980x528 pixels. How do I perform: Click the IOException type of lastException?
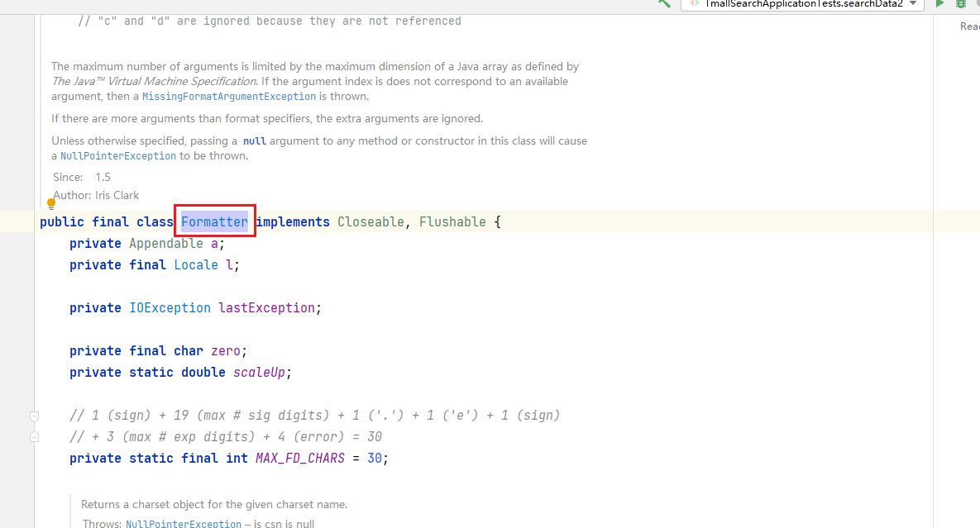(x=170, y=307)
